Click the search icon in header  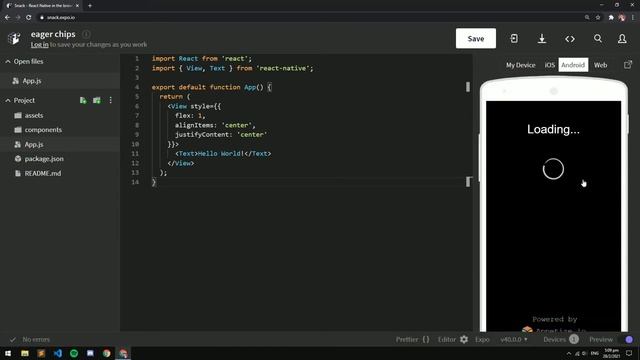[598, 38]
